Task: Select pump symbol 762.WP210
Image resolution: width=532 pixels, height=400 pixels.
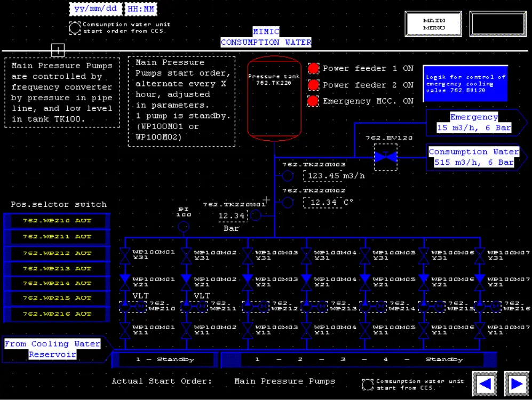Action: [x=132, y=306]
